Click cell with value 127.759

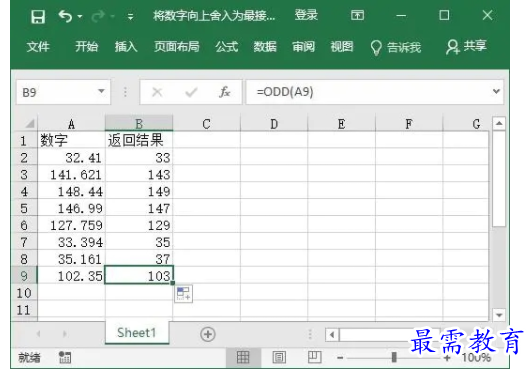71,225
